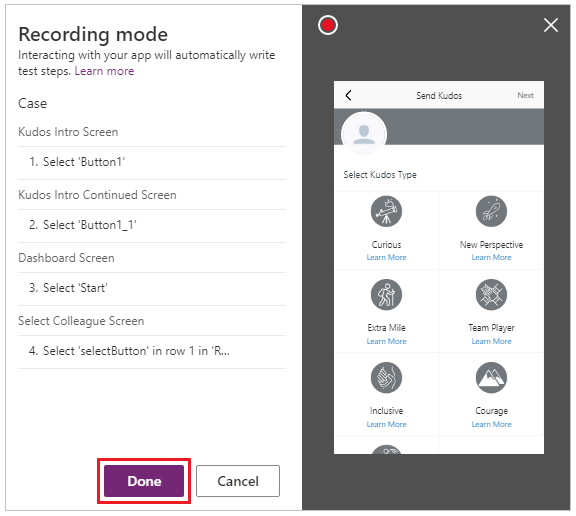Open Learn More under Inclusive
This screenshot has width=576, height=516.
386,424
